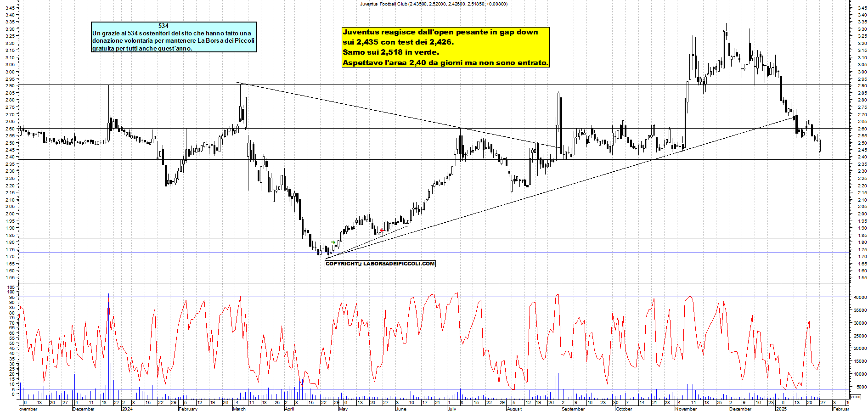Click the 35000 volume scale value
868x411 pixels.
coord(860,310)
